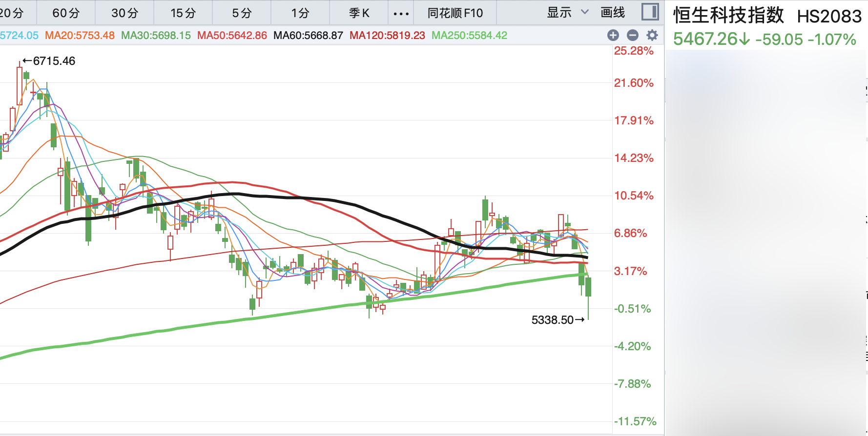868x436 pixels.
Task: Expand the 显示 dropdown
Action: pos(568,13)
